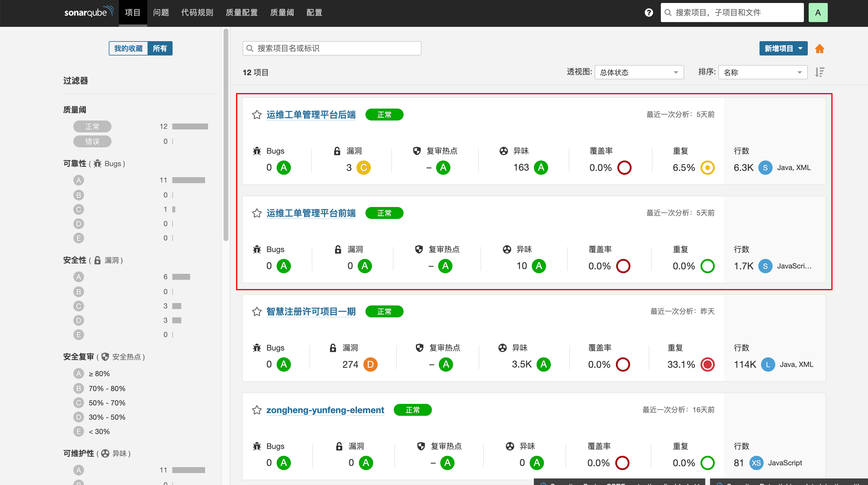Image resolution: width=868 pixels, height=485 pixels.
Task: Open the 运维工单管理平台前端 project link
Action: pos(311,213)
